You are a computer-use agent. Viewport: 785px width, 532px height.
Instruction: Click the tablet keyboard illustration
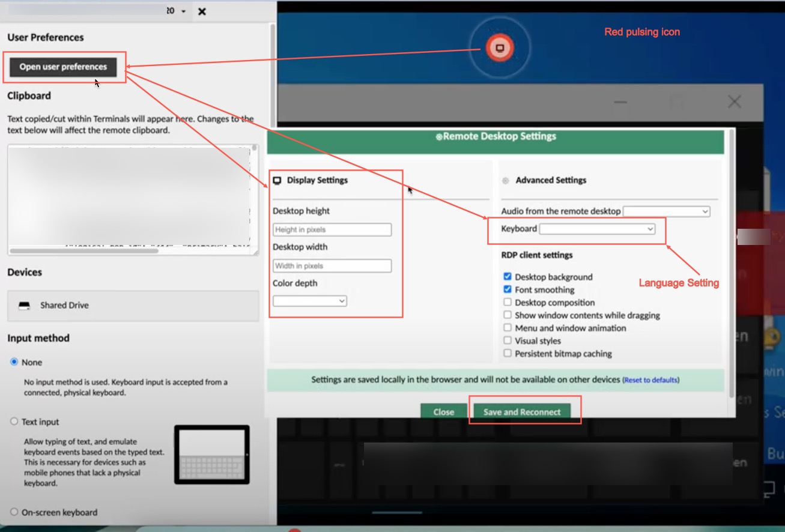tap(211, 455)
